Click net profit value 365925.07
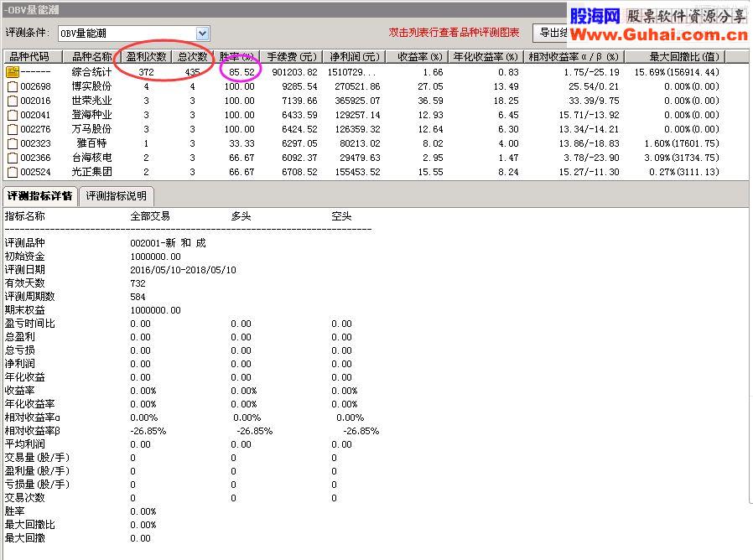Image resolution: width=753 pixels, height=560 pixels. point(357,101)
